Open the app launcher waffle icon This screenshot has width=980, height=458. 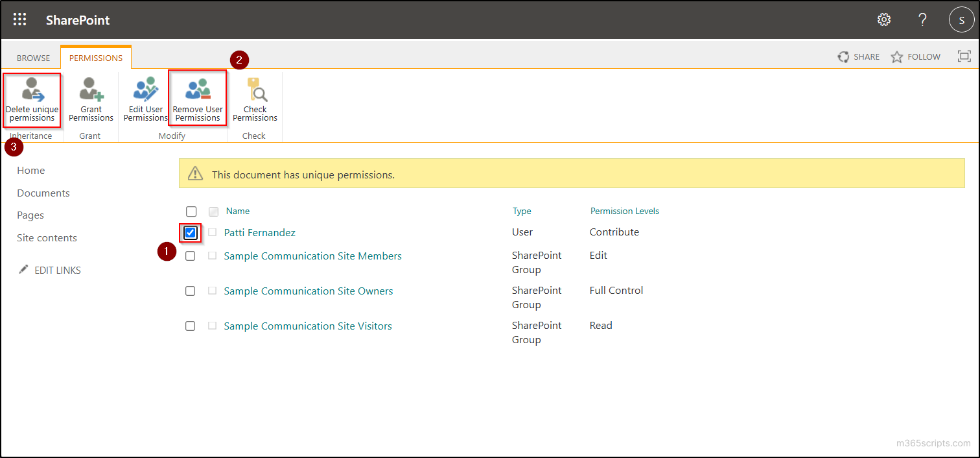point(19,19)
